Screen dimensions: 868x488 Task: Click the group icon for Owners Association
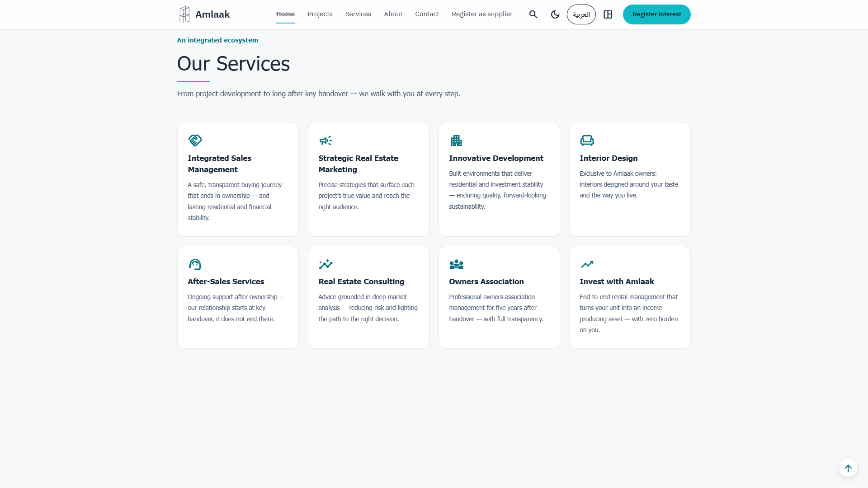click(456, 264)
